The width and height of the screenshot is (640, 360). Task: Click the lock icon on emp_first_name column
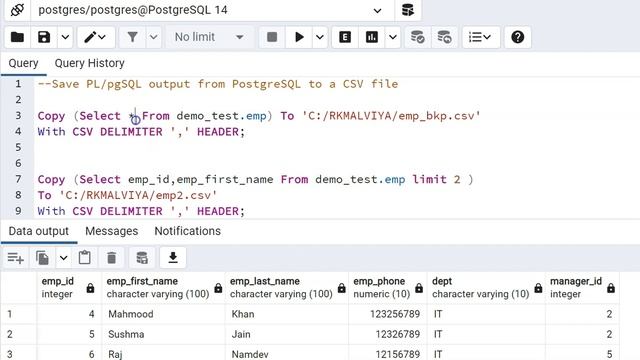click(218, 288)
